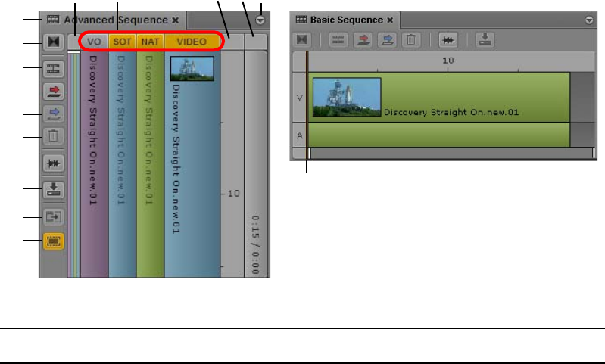
Task: Click the orange position indicator in Basic Sequence
Action: pos(307,105)
